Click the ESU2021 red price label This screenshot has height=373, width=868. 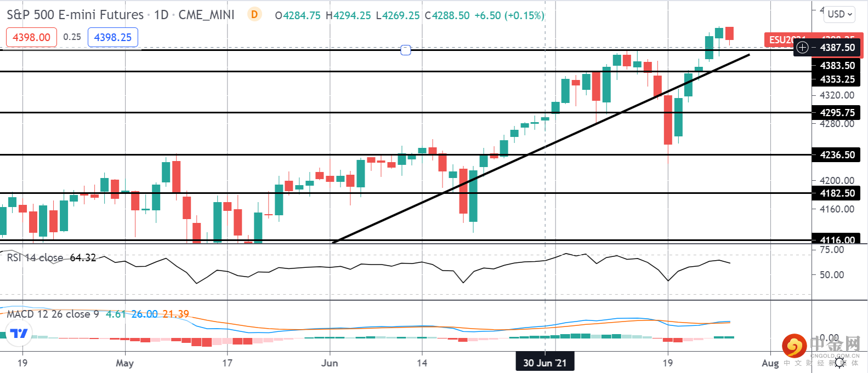(779, 39)
